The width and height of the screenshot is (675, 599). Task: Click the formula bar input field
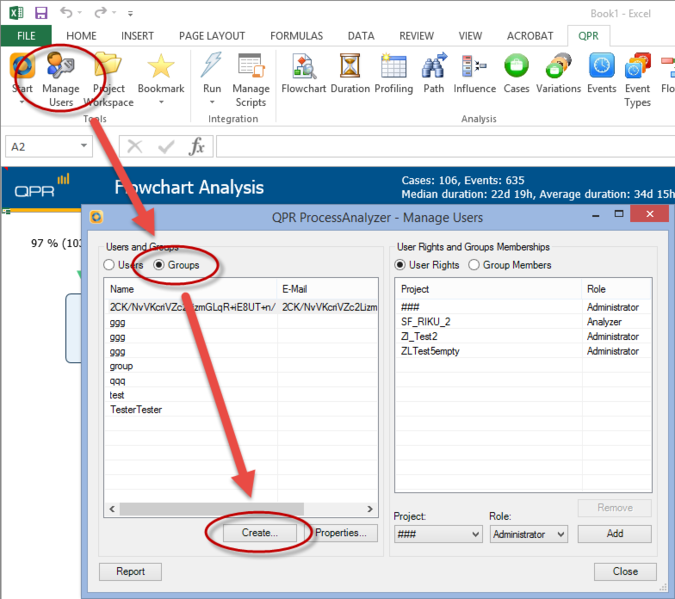coord(445,146)
